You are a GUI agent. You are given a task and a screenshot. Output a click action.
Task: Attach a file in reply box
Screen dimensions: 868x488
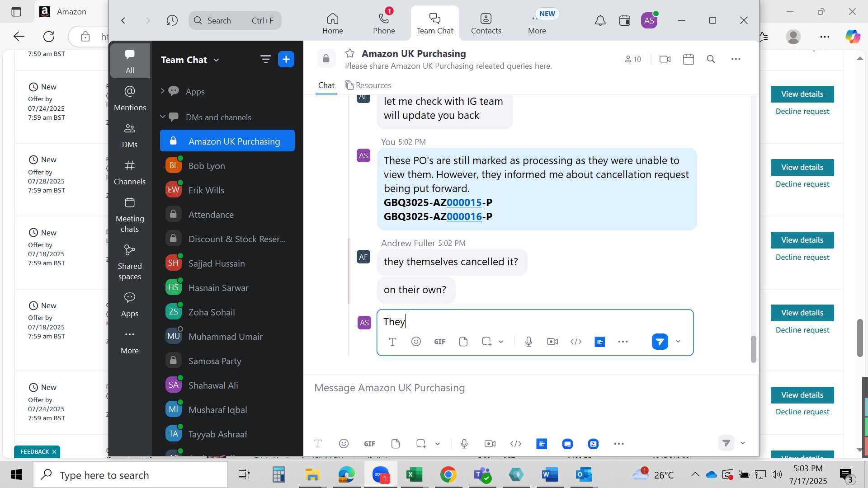pos(463,342)
